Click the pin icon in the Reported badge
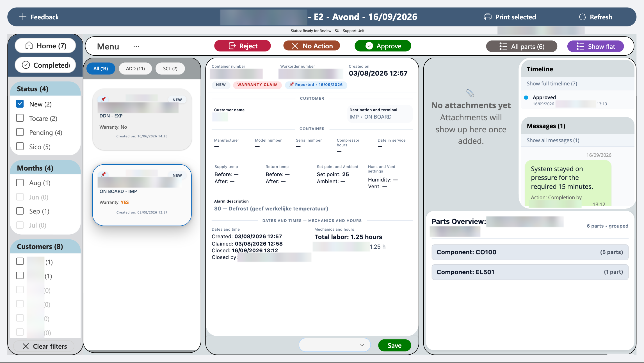This screenshot has width=644, height=363. pyautogui.click(x=291, y=84)
